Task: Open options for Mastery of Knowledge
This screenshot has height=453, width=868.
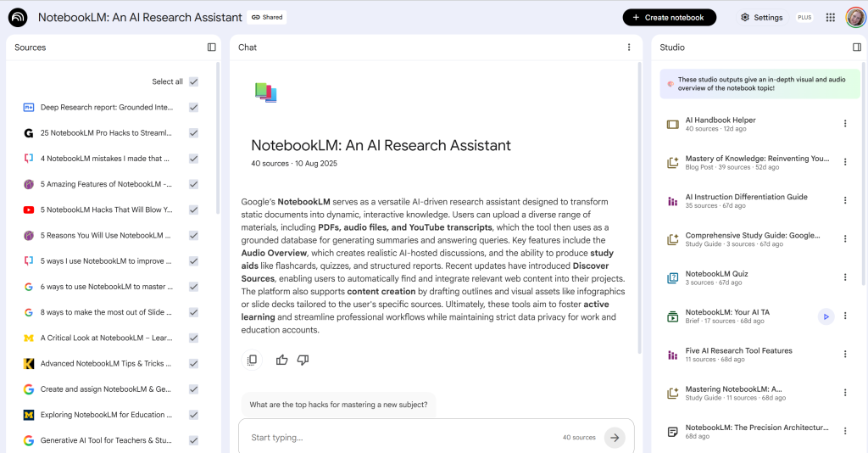Action: click(845, 162)
